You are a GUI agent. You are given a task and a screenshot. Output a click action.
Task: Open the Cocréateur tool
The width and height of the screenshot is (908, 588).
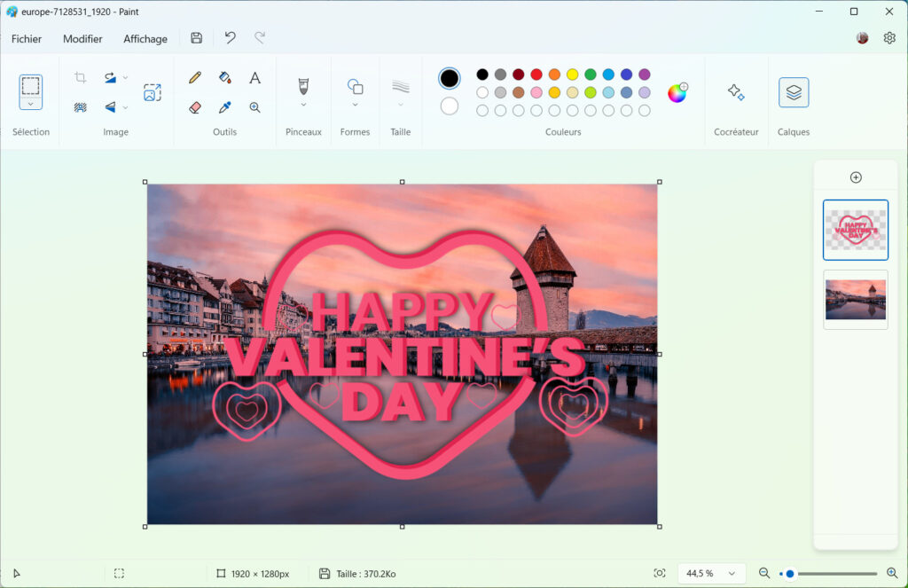(x=736, y=92)
